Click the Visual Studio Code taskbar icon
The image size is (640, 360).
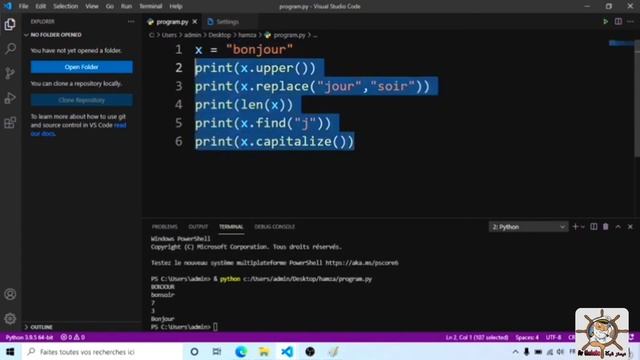[287, 351]
